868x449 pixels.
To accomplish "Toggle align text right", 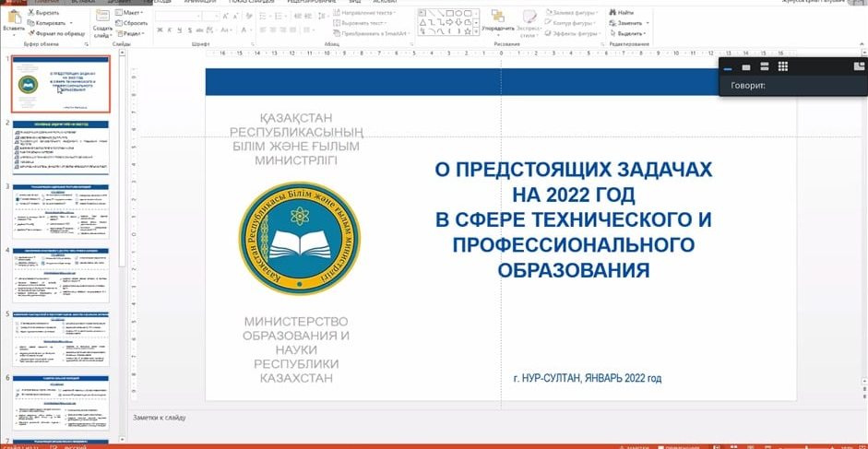I will (x=283, y=30).
